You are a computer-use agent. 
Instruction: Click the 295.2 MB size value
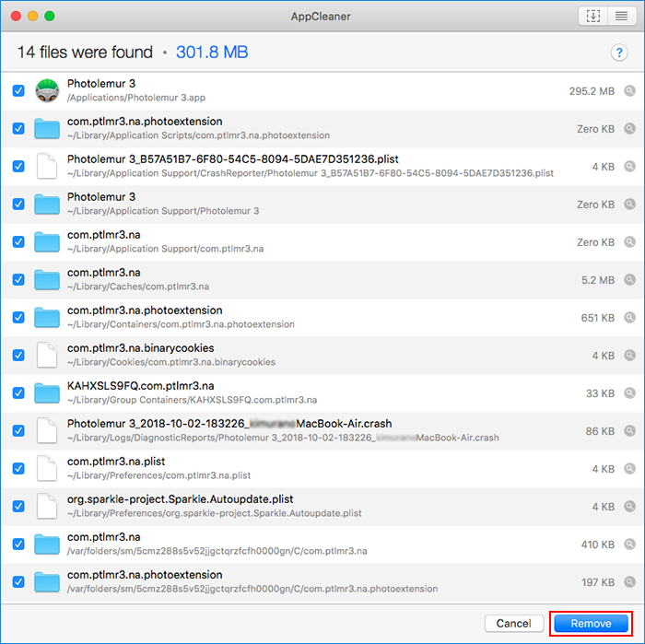click(592, 91)
